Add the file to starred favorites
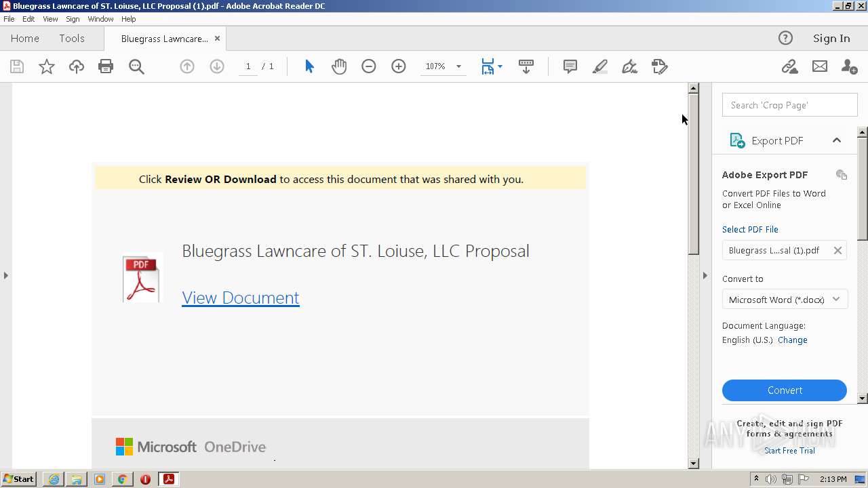This screenshot has width=868, height=488. pyautogui.click(x=47, y=66)
